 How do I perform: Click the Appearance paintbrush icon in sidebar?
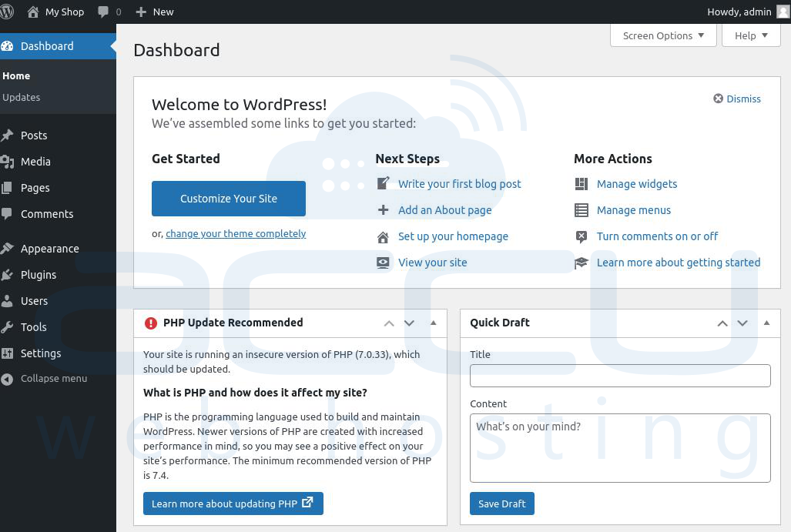click(7, 249)
